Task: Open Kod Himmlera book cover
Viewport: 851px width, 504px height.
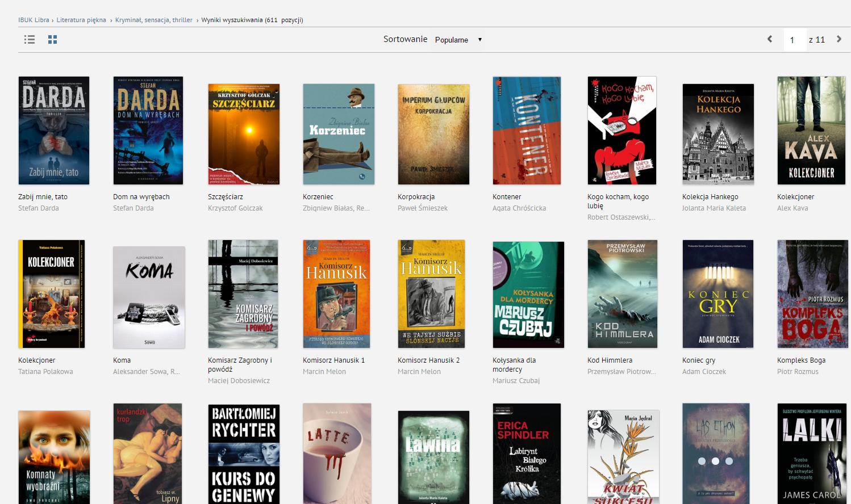Action: [x=623, y=294]
